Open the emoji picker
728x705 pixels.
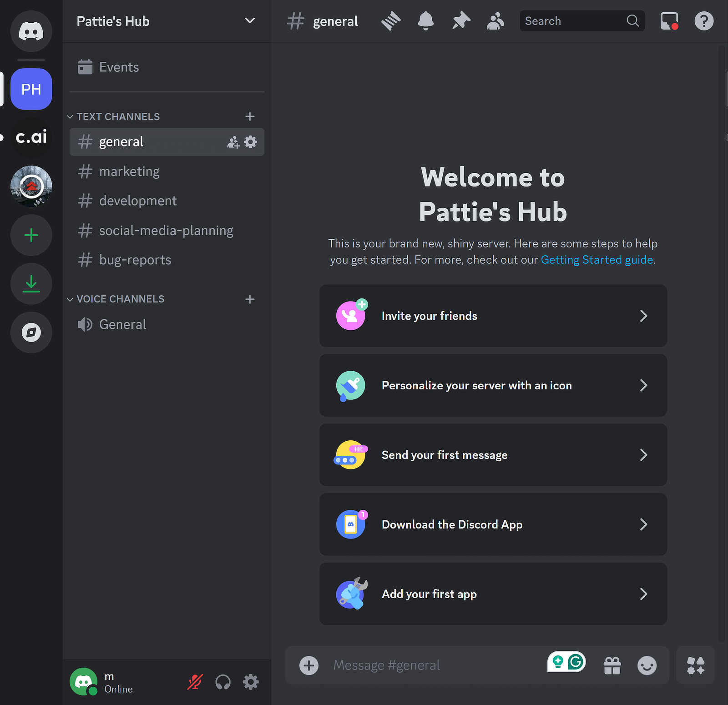pos(647,665)
